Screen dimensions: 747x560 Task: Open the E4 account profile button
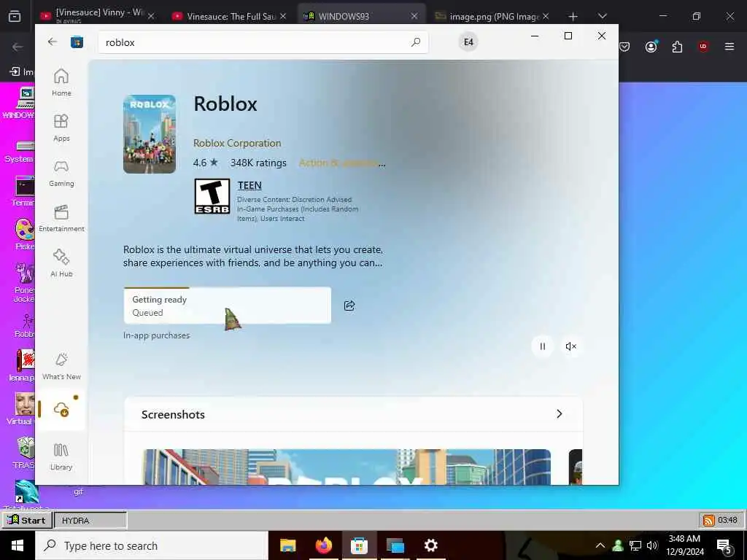pos(468,42)
